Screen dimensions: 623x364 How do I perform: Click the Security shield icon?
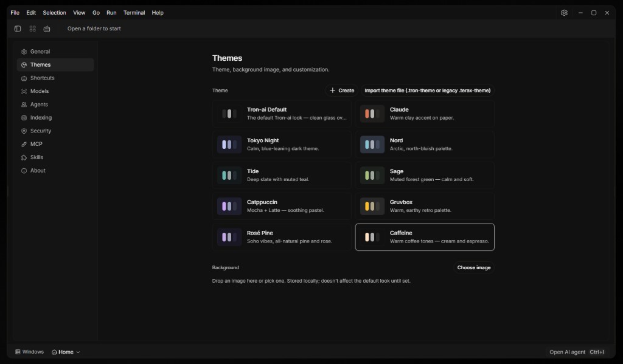24,131
